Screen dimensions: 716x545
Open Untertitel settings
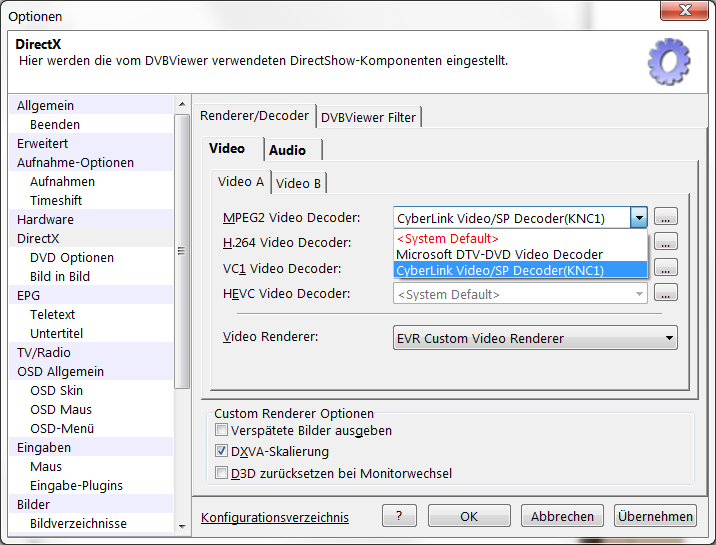pos(91,333)
